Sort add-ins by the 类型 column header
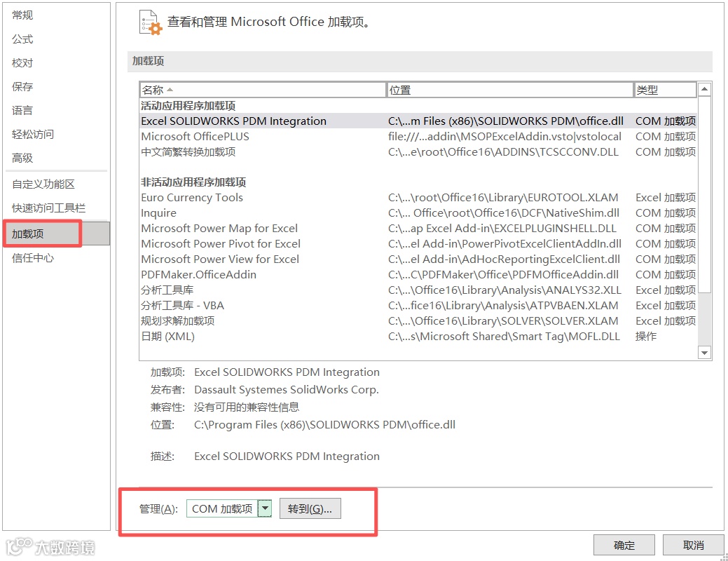728x561 pixels. tap(666, 90)
